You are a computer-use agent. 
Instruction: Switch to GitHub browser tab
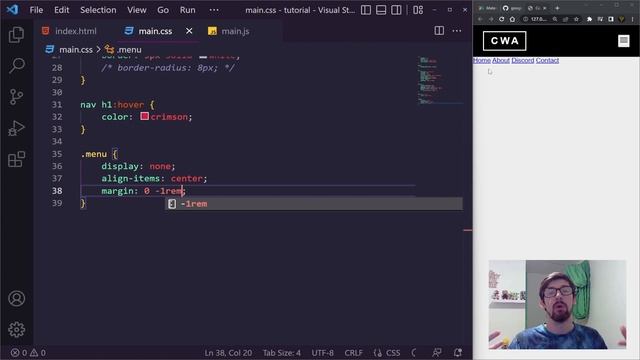click(511, 8)
